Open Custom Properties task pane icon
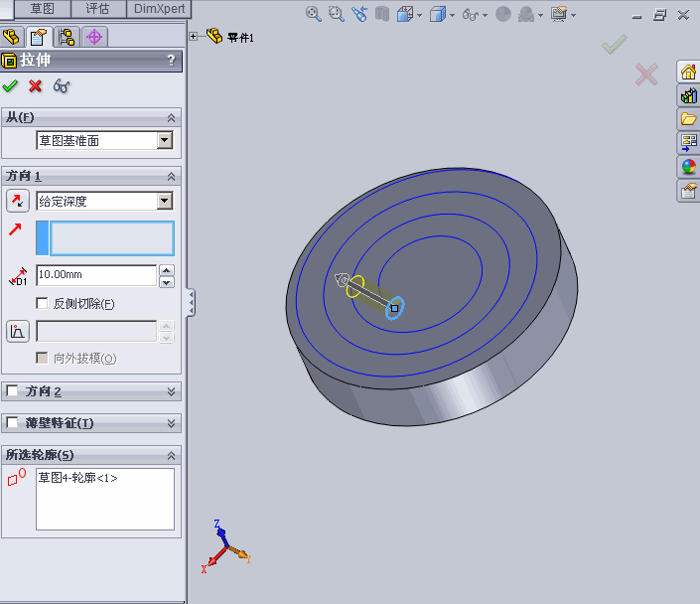Viewport: 700px width, 604px height. pos(688,191)
